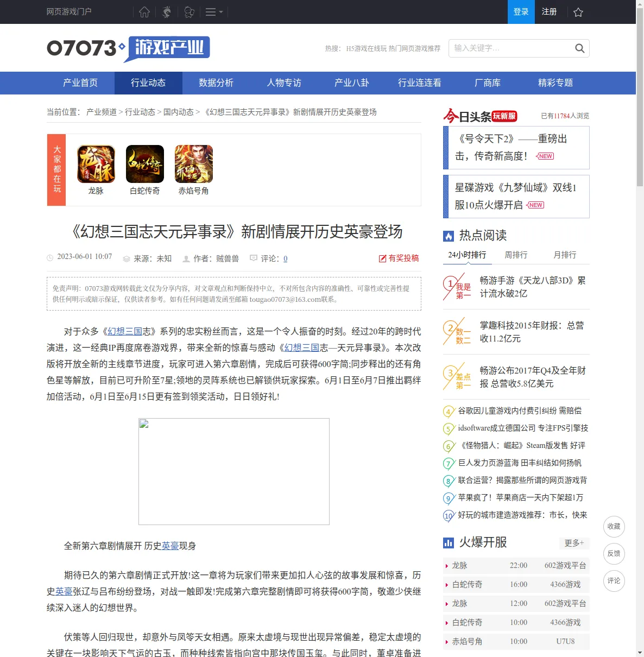Click the search magnifier icon
The image size is (644, 657).
tap(579, 48)
